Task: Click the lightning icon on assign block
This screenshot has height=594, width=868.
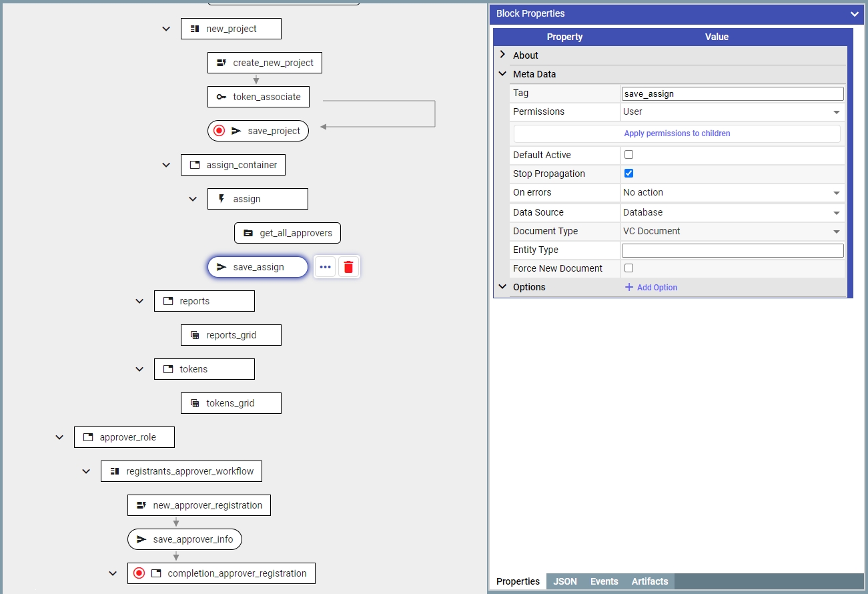Action: (x=222, y=199)
